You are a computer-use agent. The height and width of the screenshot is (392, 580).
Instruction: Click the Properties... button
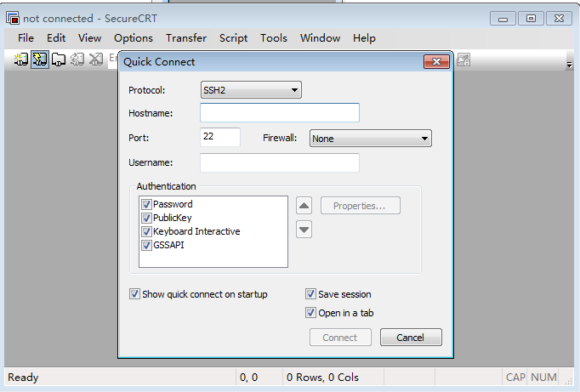tap(360, 206)
